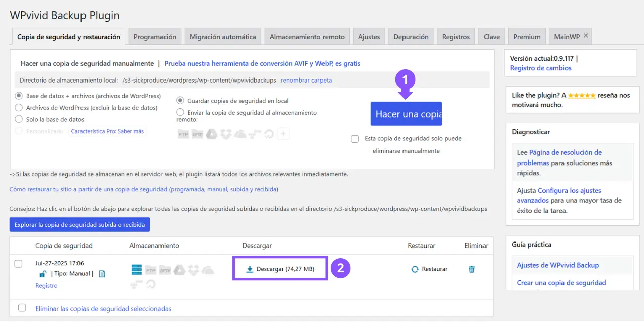644x322 pixels.
Task: Select Dropbox icon under remote storage options
Action: pos(226,134)
